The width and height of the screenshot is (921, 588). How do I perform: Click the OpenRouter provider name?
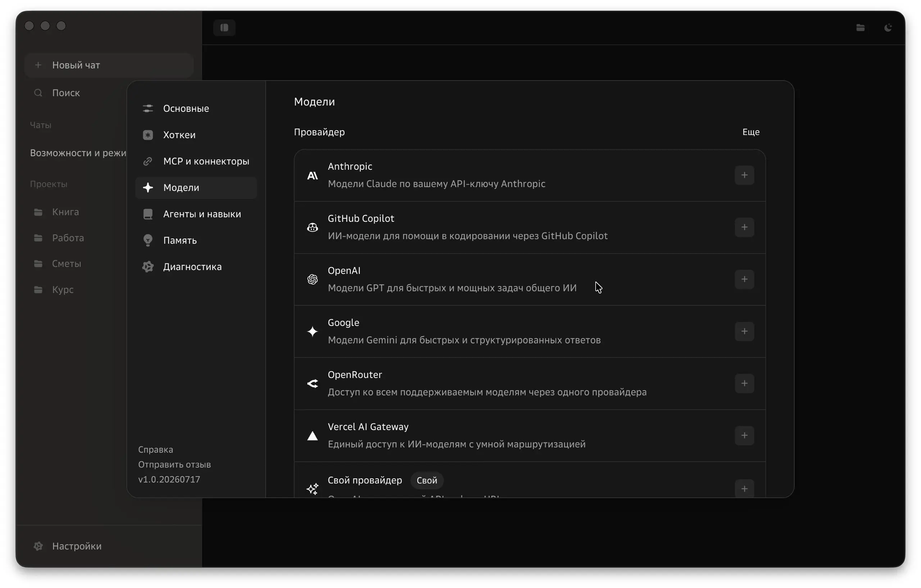[355, 375]
